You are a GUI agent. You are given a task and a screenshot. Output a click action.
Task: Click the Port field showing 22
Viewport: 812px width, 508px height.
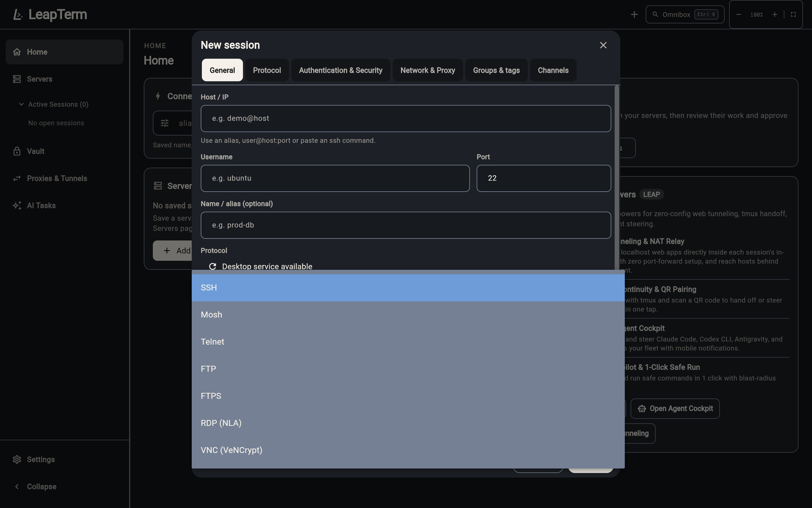click(544, 178)
